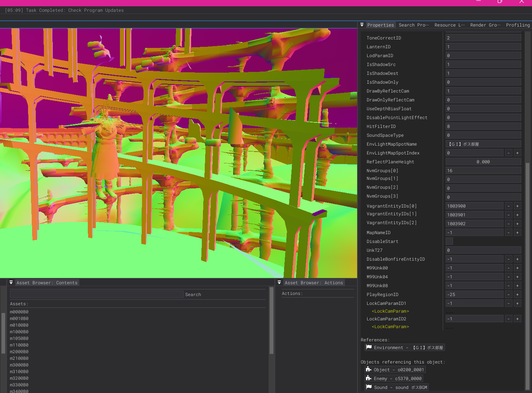The image size is (532, 393).
Task: Decrease PlayRegionID with minus button
Action: pos(509,294)
